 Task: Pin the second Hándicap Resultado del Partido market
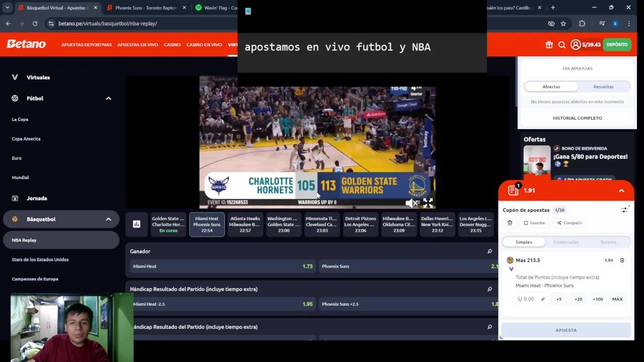coord(490,327)
